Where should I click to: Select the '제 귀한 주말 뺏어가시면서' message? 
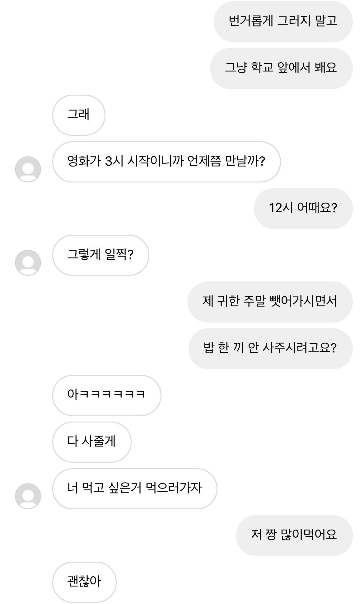coord(270,302)
